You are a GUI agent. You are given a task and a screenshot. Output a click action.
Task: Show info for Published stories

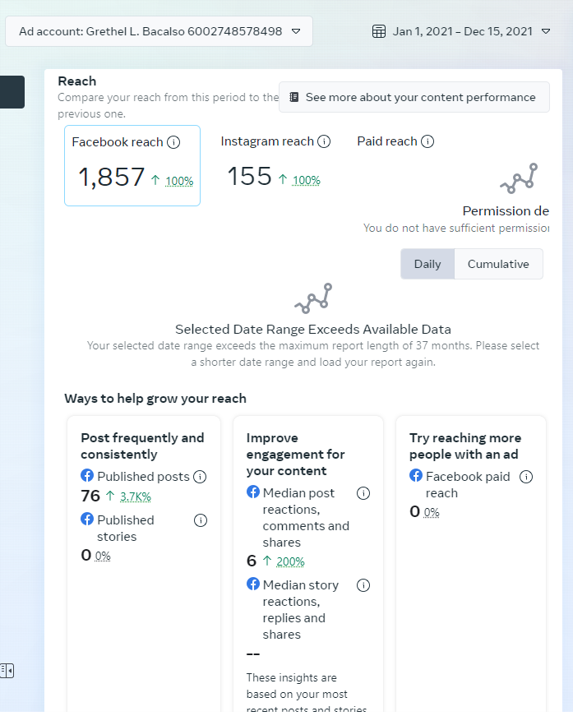(200, 520)
